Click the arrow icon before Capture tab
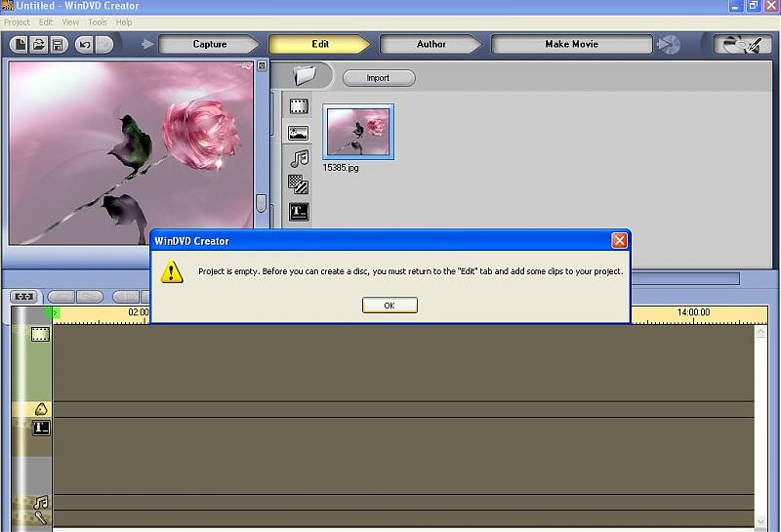781x532 pixels. click(x=147, y=44)
